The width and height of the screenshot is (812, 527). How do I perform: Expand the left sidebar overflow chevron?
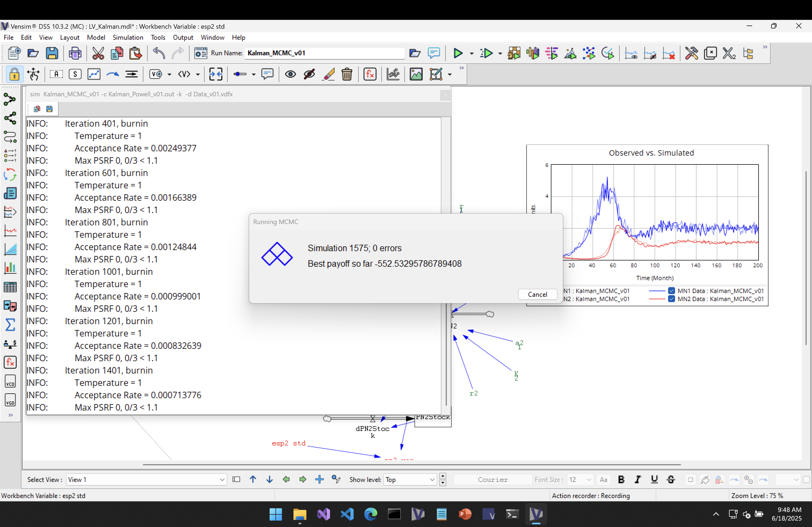click(10, 415)
